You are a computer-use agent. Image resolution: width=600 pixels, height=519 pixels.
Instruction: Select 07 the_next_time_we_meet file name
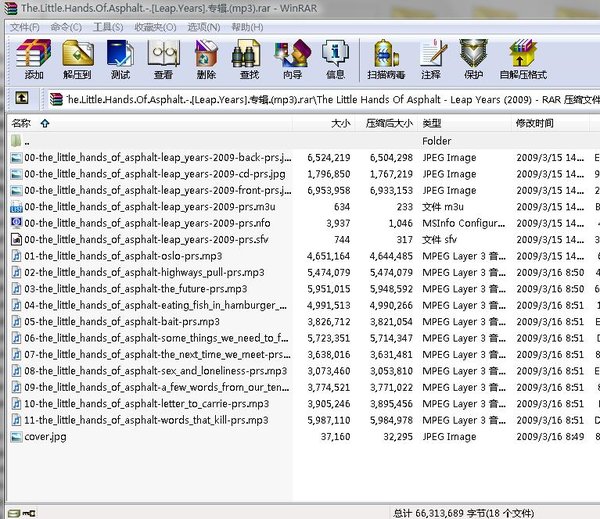coord(157,354)
